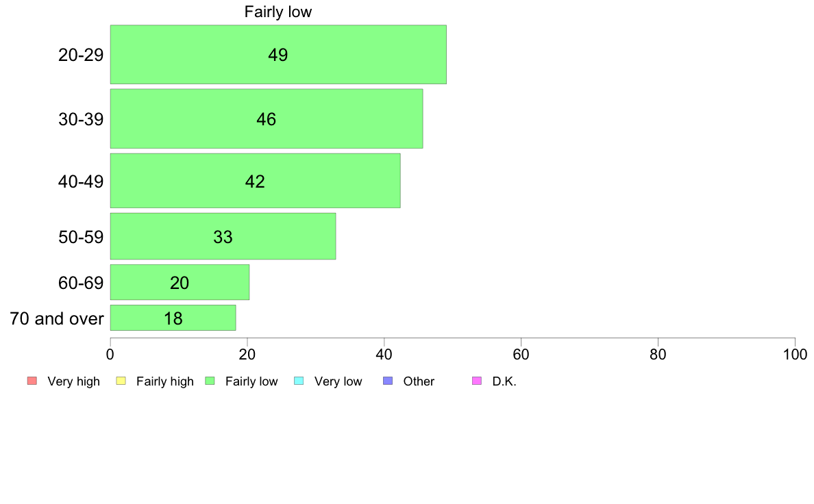Click the magenta D.K. legend swatch

[477, 381]
